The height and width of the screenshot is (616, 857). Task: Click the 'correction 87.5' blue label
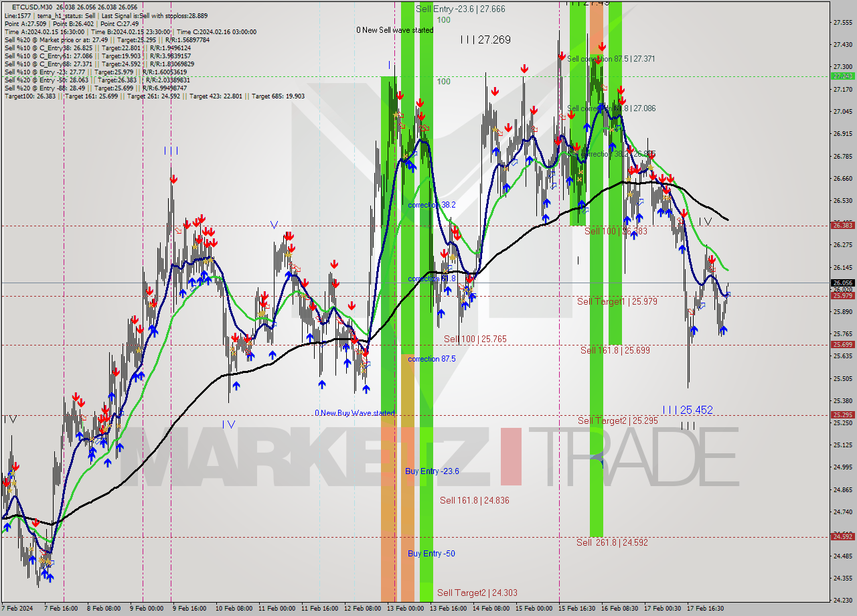432,359
